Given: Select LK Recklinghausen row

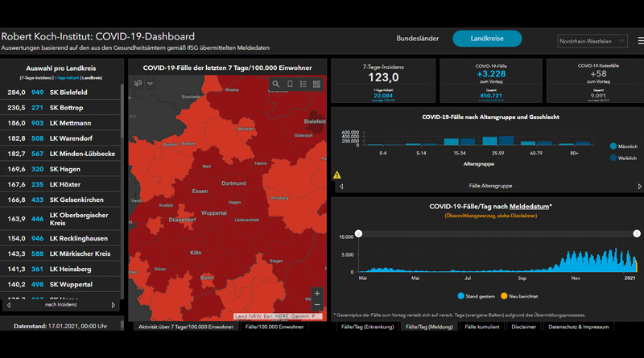Looking at the screenshot, I should click(60, 238).
